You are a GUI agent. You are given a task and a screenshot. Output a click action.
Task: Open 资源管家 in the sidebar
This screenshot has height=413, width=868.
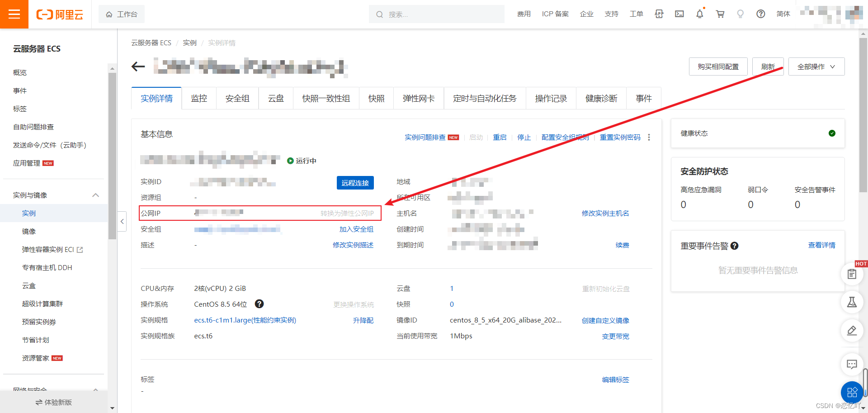(x=35, y=358)
